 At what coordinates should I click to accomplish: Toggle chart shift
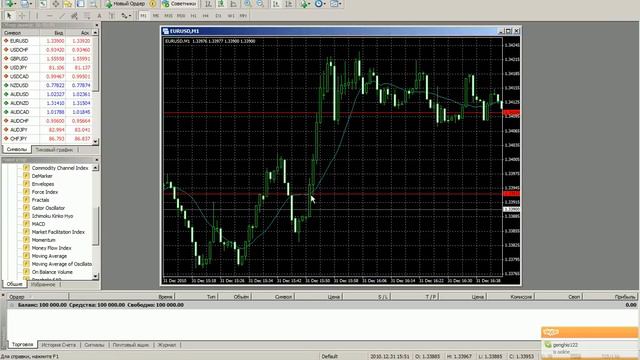pos(289,4)
